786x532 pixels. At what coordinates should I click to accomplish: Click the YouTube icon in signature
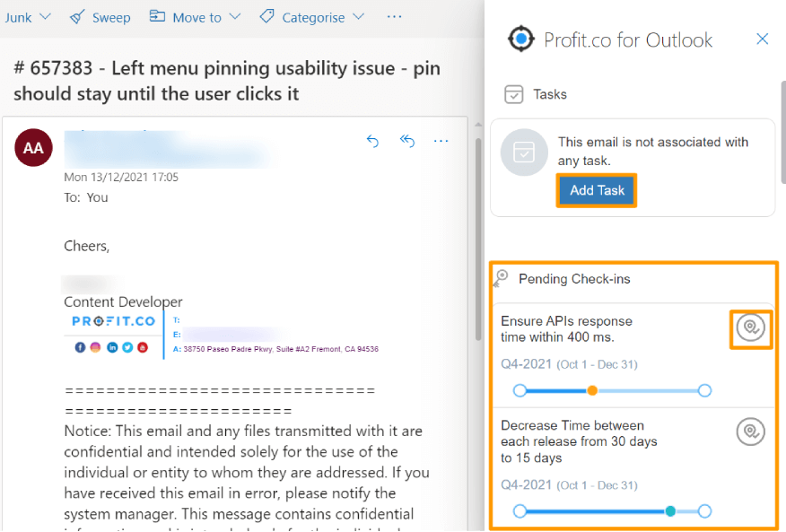(143, 347)
